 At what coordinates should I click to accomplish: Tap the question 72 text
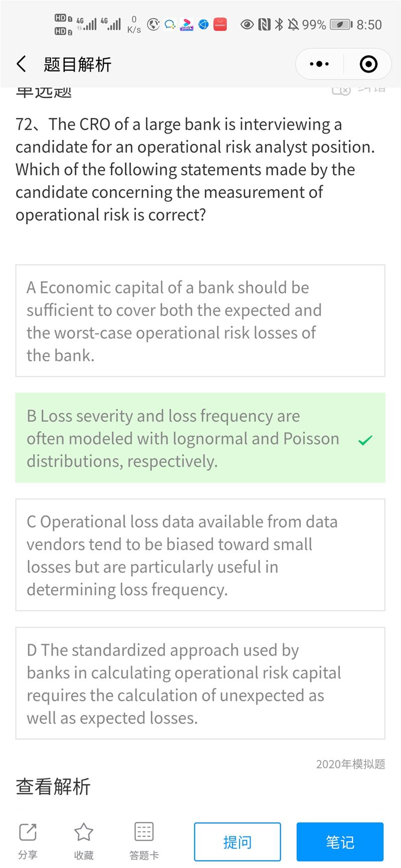tap(195, 169)
